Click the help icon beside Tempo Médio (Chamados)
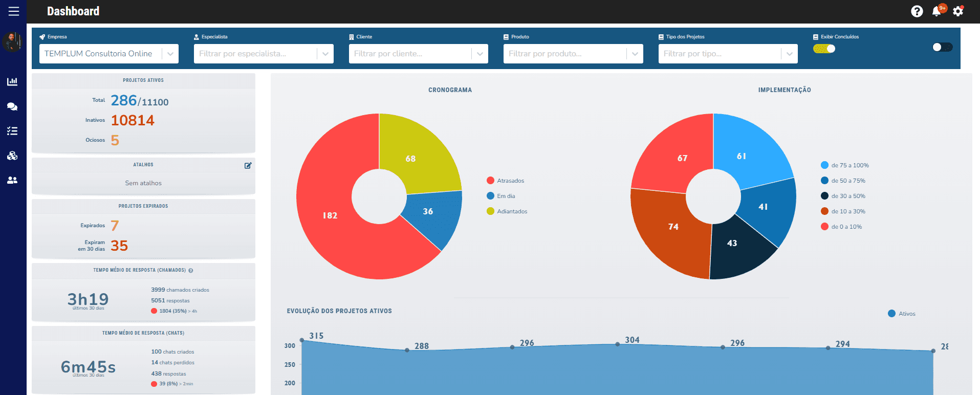The height and width of the screenshot is (395, 980). 191,270
